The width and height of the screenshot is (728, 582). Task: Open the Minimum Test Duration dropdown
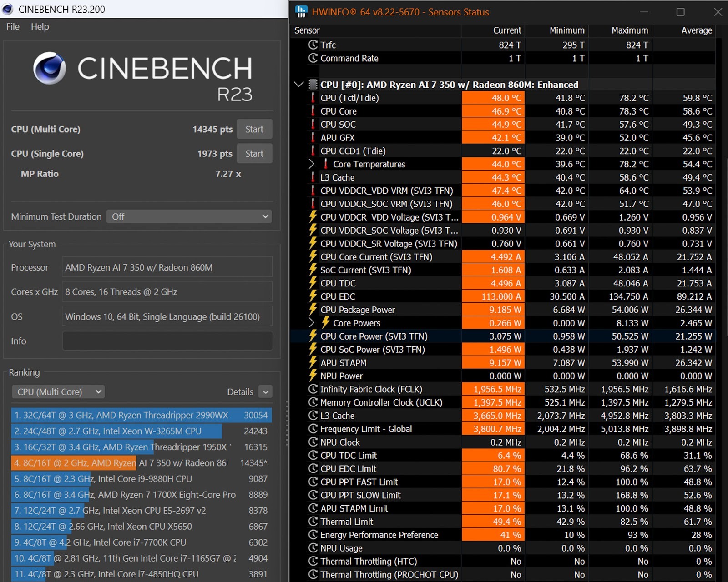click(189, 216)
